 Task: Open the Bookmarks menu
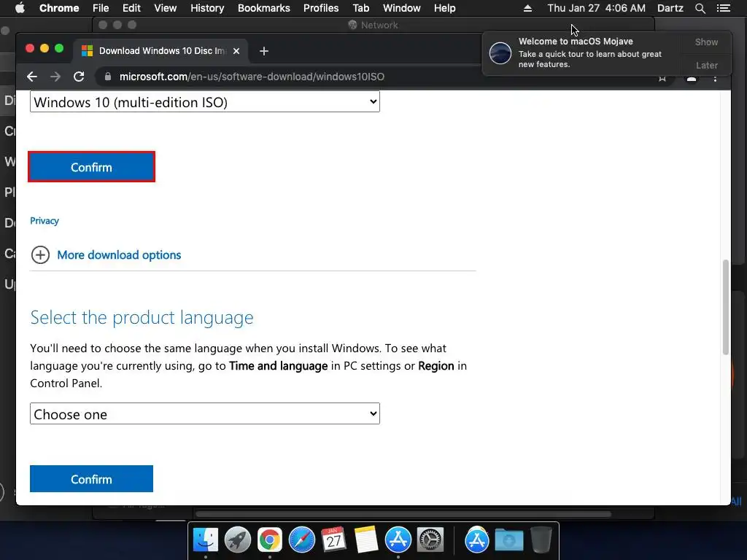(x=264, y=8)
